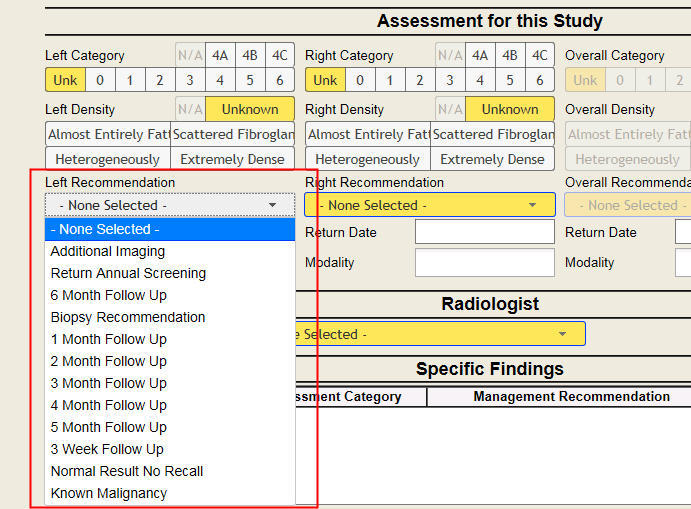Set Left Category to 4A
Image resolution: width=691 pixels, height=509 pixels.
tap(220, 55)
